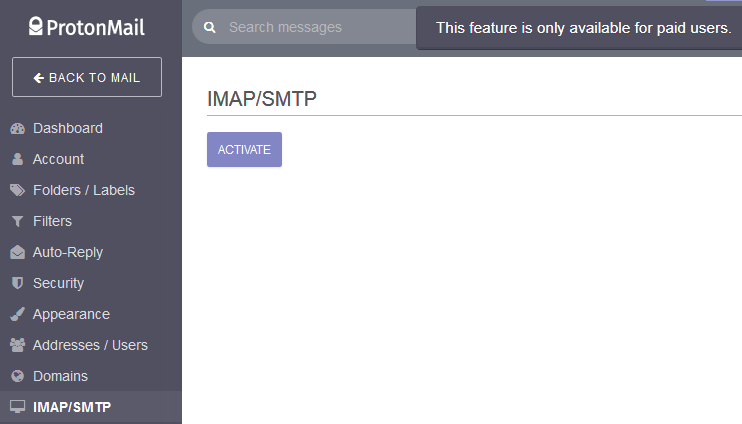Click the Domains globe icon
Screen dimensions: 742x424
pyautogui.click(x=17, y=377)
